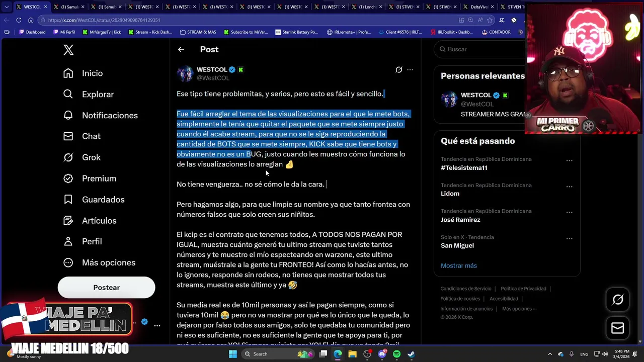Open the taskbar volume control

[x=605, y=354]
